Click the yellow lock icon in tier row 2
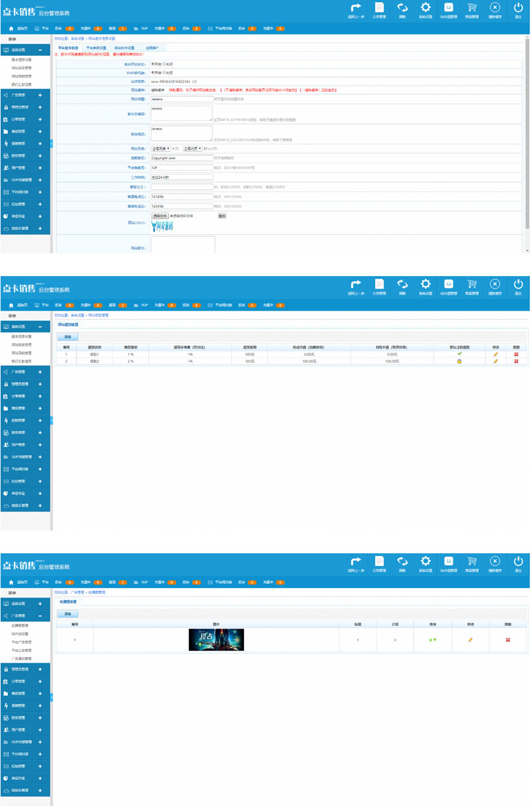532x806 pixels. coord(460,361)
